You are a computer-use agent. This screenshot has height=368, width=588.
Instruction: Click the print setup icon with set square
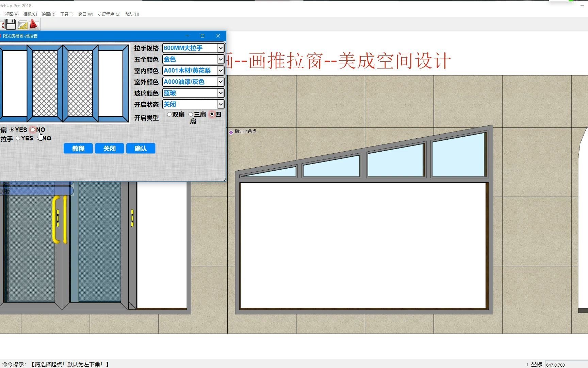coord(22,24)
